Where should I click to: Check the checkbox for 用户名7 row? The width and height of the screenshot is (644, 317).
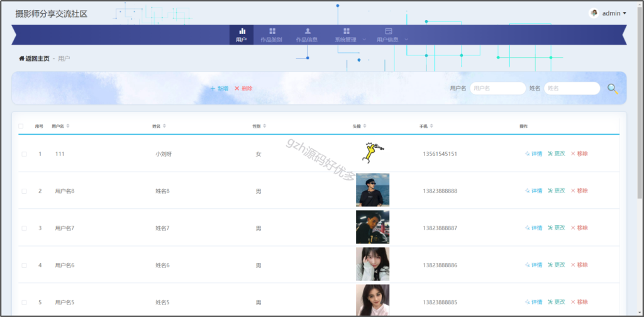pyautogui.click(x=25, y=228)
